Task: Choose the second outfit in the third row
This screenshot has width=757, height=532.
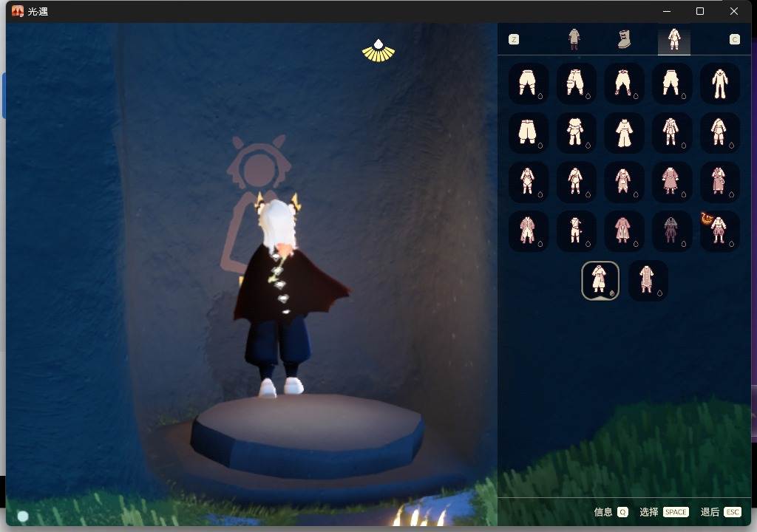Action: 576,182
